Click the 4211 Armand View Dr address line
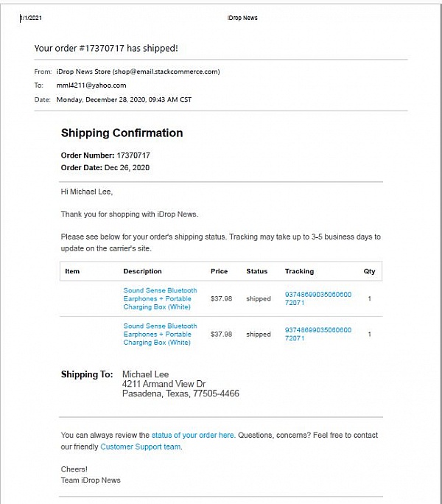The width and height of the screenshot is (442, 504). [164, 384]
